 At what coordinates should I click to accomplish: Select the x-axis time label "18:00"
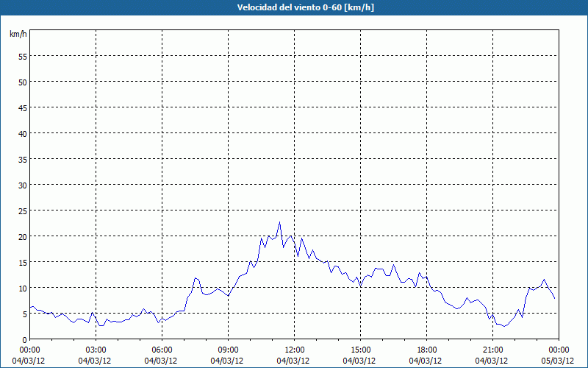[x=427, y=350]
